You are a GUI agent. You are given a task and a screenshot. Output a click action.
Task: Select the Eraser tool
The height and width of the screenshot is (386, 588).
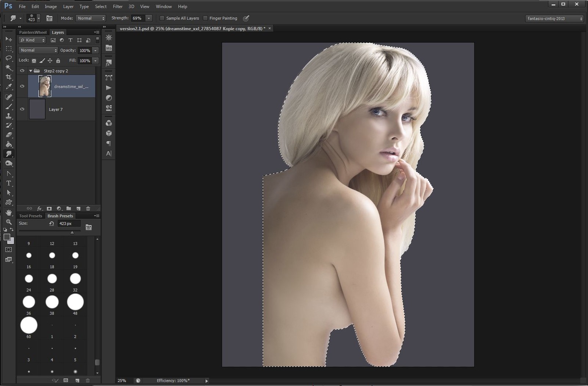tap(9, 135)
